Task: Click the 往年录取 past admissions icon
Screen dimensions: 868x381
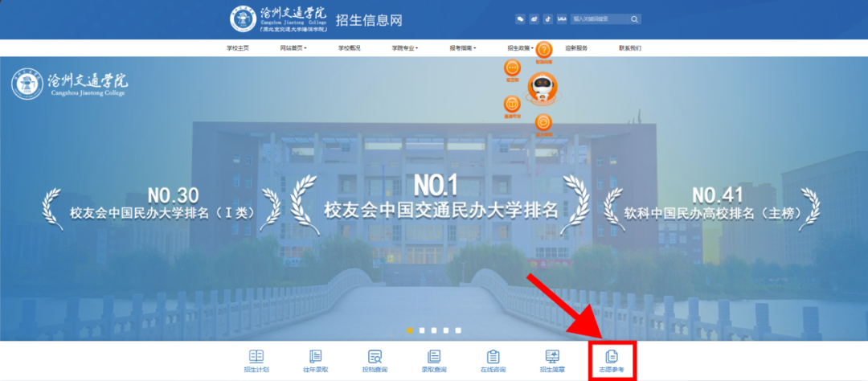Action: (x=315, y=359)
